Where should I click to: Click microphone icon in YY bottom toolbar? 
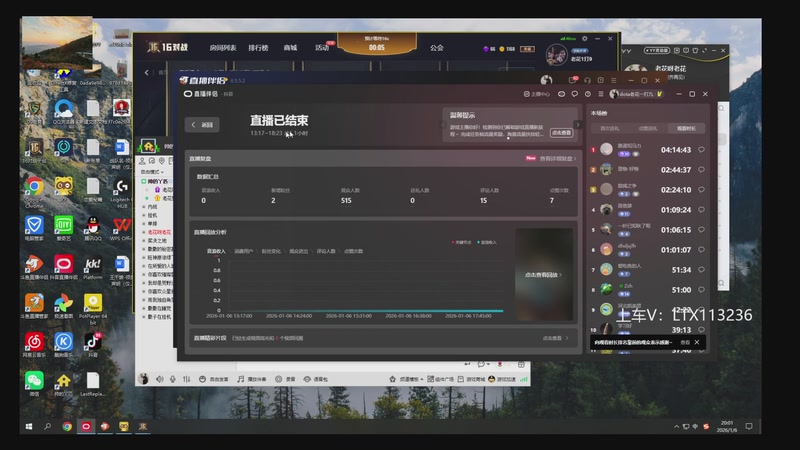point(173,379)
